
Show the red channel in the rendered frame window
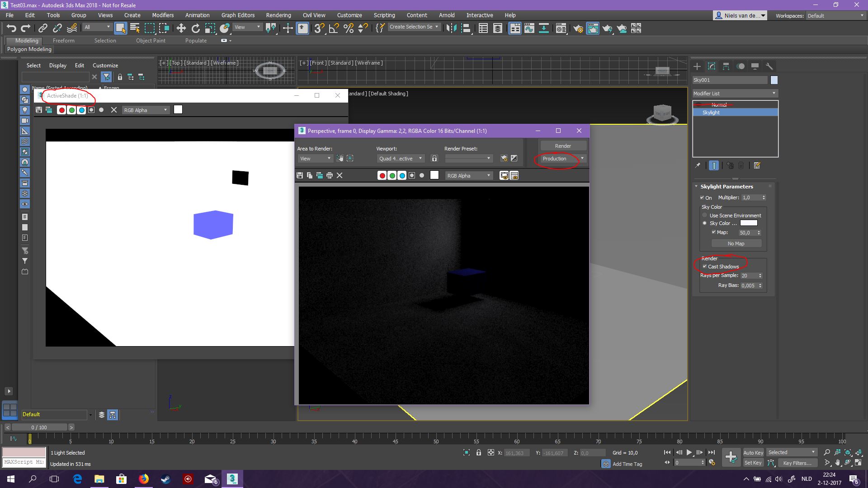tap(382, 175)
